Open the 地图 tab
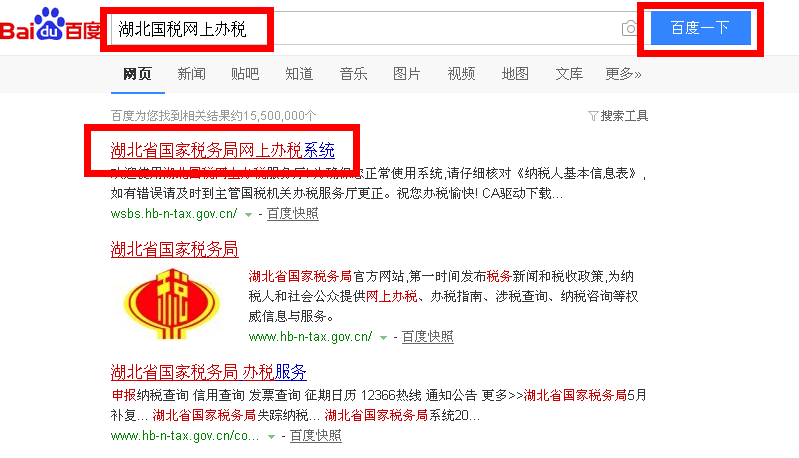The height and width of the screenshot is (458, 799). 515,74
